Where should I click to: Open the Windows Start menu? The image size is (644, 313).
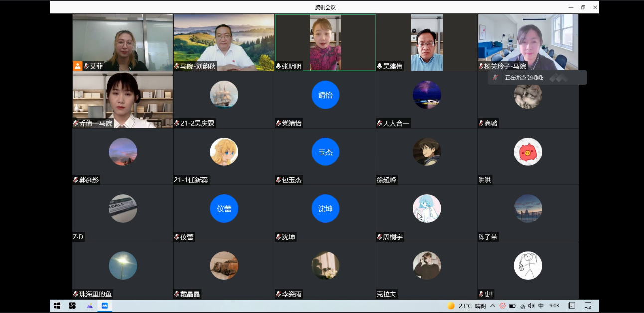point(57,306)
